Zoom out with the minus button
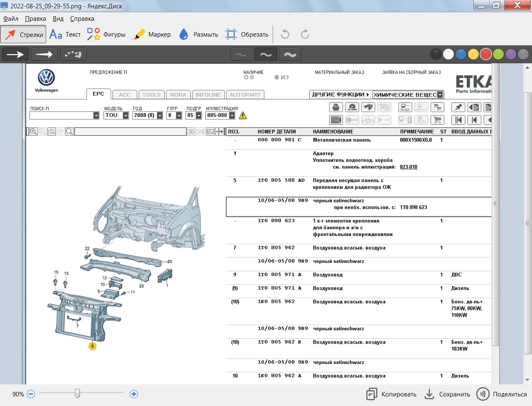Viewport: 532px width, 406px height. click(31, 394)
